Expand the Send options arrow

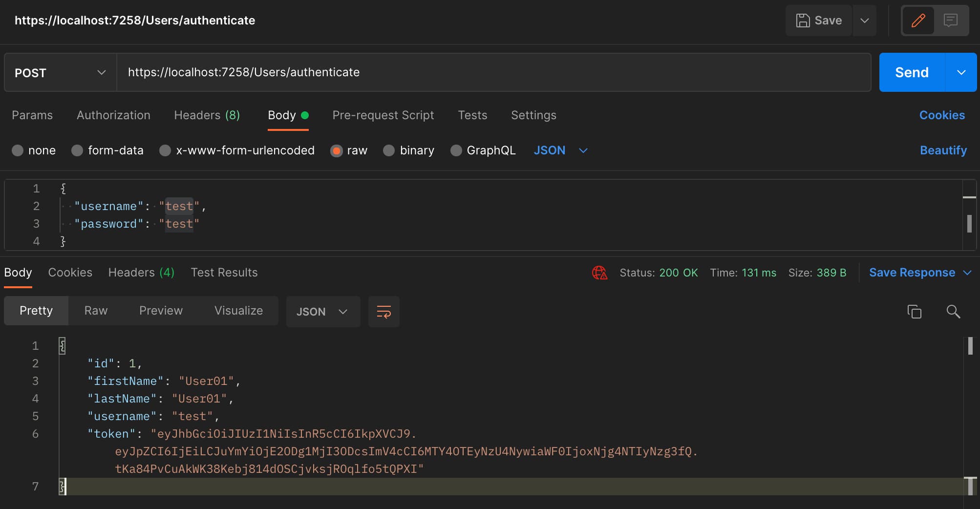click(961, 72)
